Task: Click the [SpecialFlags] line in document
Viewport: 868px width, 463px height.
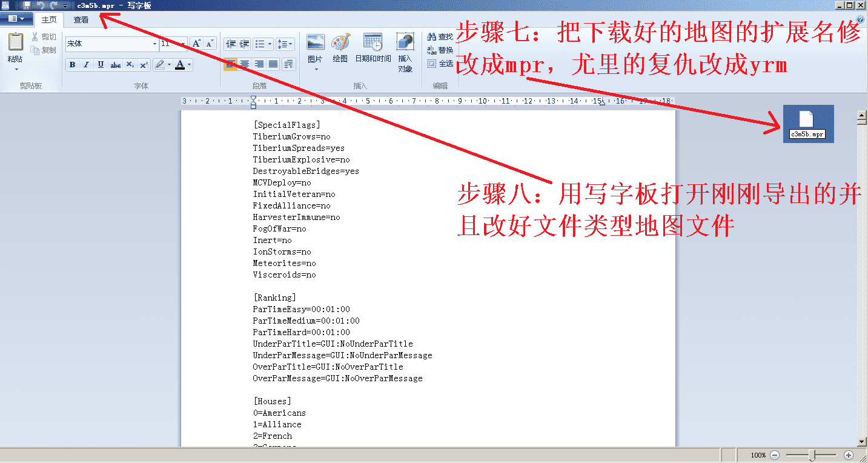Action: tap(287, 125)
